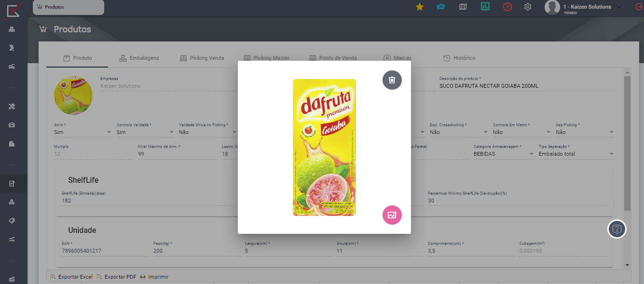Open the tag icon in the sidebar

point(12,220)
